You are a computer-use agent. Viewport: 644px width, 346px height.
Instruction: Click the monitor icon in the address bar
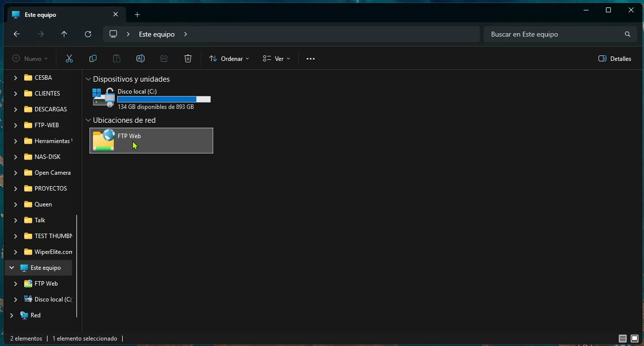[x=113, y=34]
